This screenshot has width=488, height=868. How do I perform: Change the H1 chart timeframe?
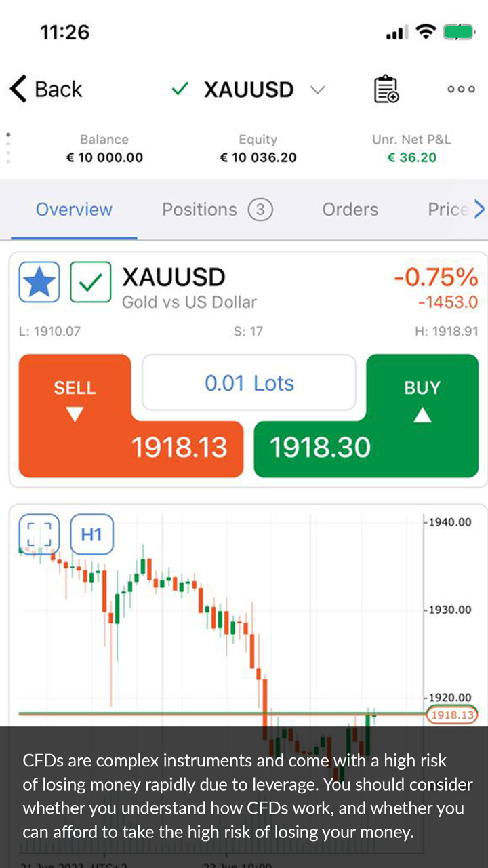point(91,534)
